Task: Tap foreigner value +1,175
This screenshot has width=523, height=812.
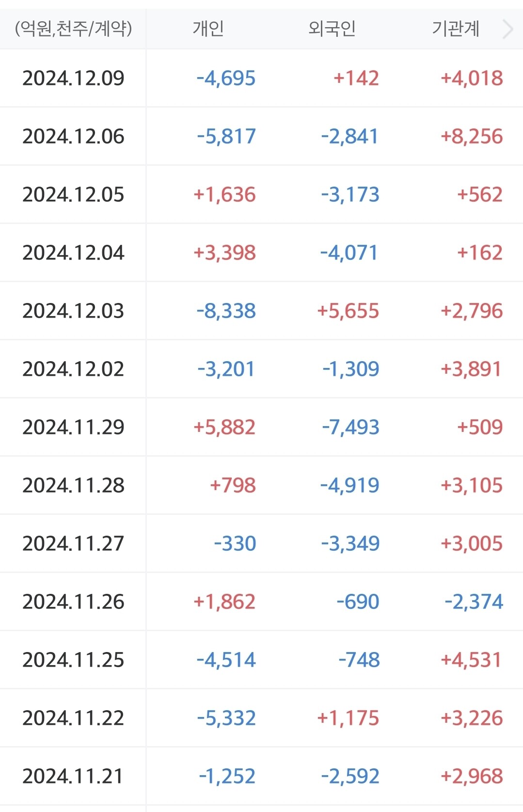Action: coord(348,718)
